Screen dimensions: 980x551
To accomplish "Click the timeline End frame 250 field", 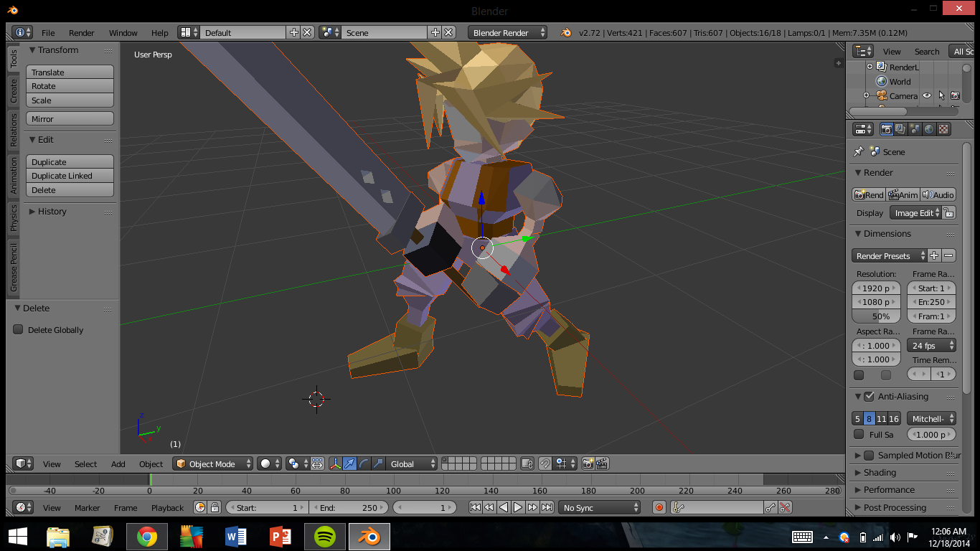I will (x=348, y=507).
